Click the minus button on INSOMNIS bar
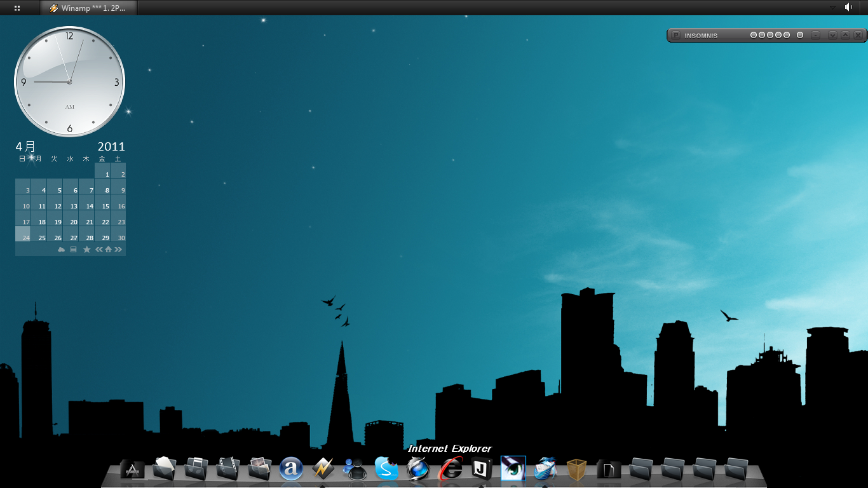The width and height of the screenshot is (868, 488). click(x=816, y=35)
